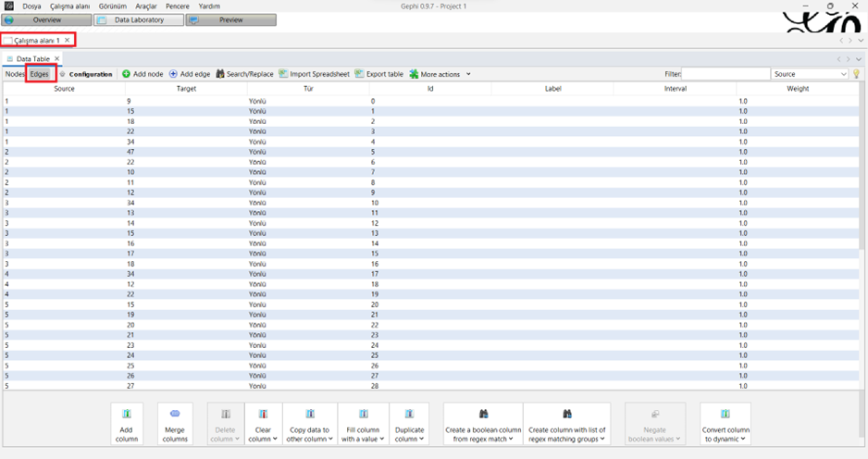Click the Duplicate column icon
Screen dimensions: 868x459
(x=409, y=414)
